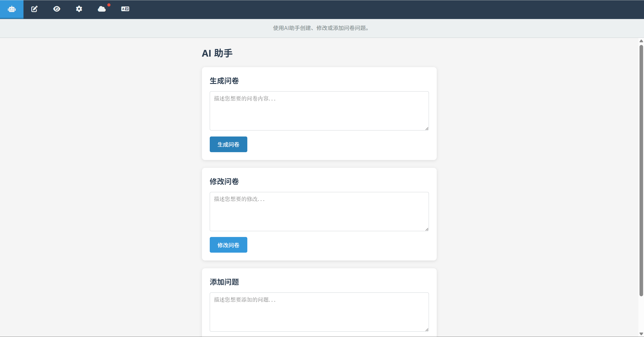Click the cloud sync icon
The image size is (644, 337).
(x=102, y=9)
